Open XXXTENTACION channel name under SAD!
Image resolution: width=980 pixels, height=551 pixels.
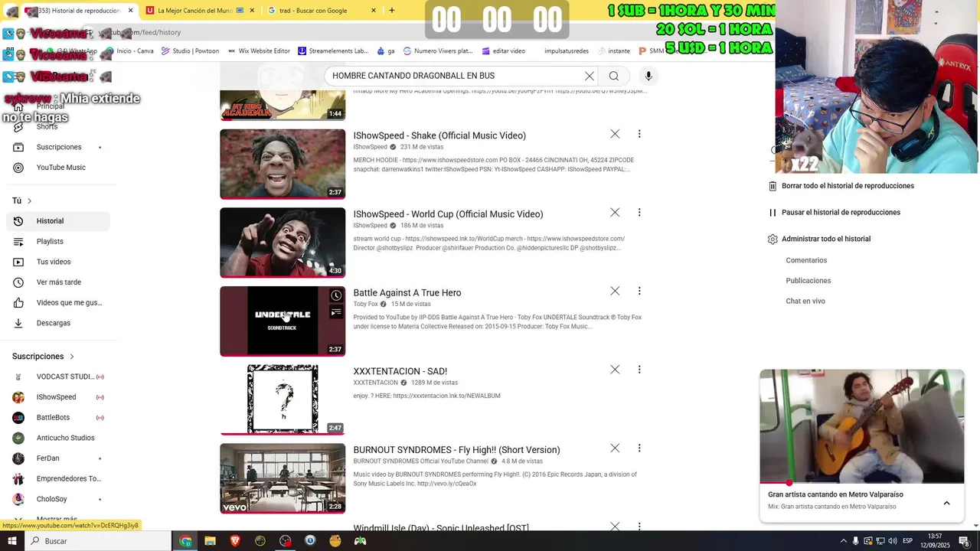click(x=375, y=383)
